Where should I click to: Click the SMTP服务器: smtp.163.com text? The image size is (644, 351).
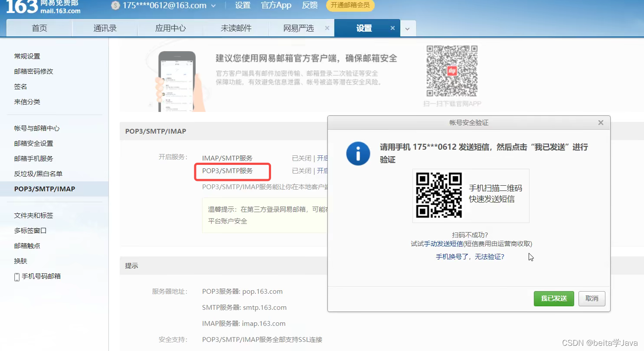click(244, 307)
